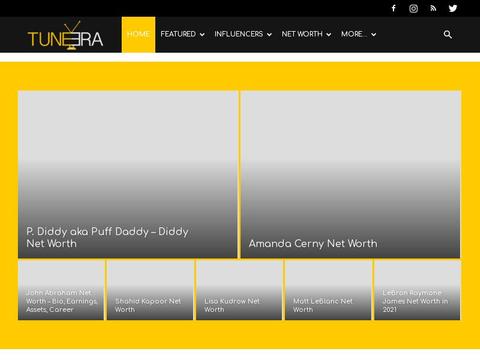Open Shahid Kapoor Net Worth article link
This screenshot has height=360, width=480.
tap(148, 305)
